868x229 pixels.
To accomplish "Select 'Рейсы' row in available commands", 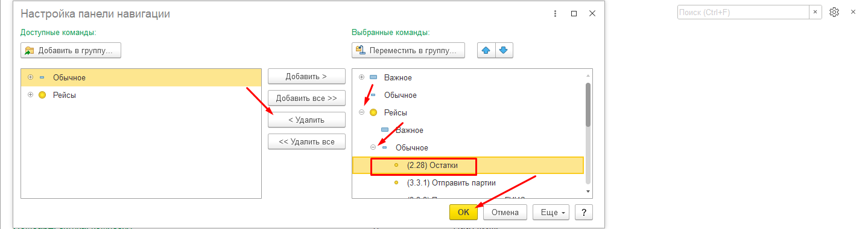I will click(141, 95).
